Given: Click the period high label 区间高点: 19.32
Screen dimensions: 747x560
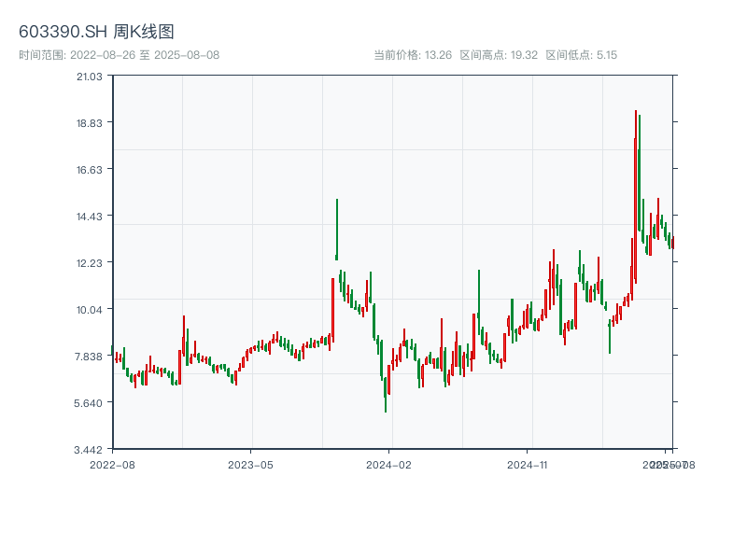Looking at the screenshot, I should click(x=499, y=55).
